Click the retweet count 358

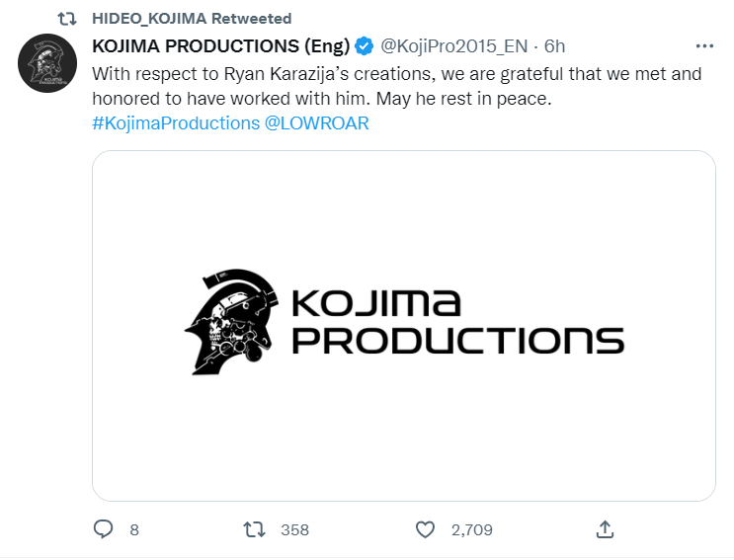295,530
